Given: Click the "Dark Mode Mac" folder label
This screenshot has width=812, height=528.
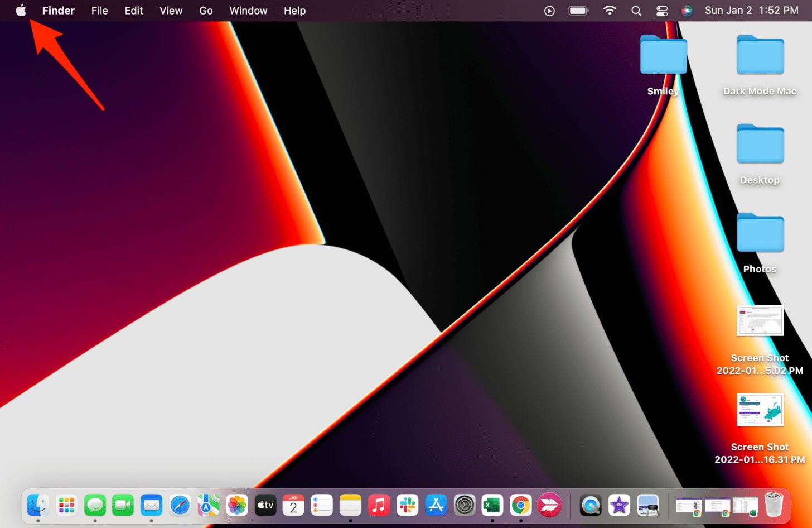Looking at the screenshot, I should pyautogui.click(x=760, y=91).
